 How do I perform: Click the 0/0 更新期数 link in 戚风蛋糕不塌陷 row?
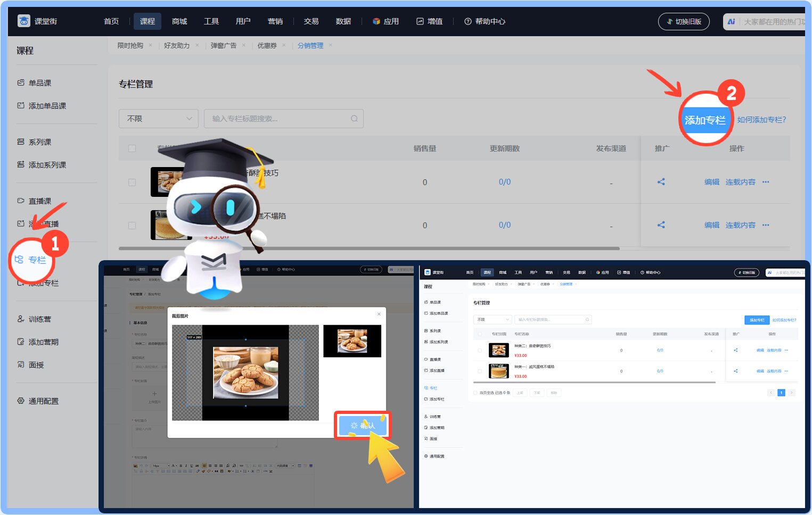(x=505, y=225)
